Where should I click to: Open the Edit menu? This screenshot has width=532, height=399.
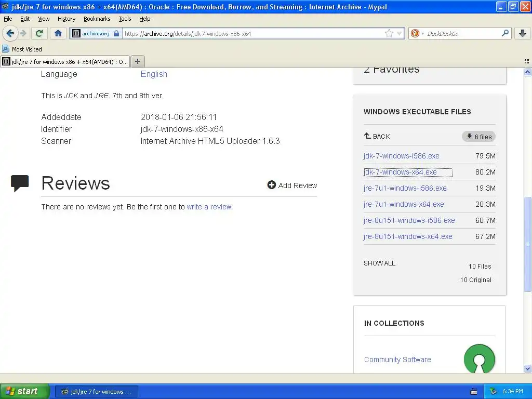pyautogui.click(x=25, y=19)
